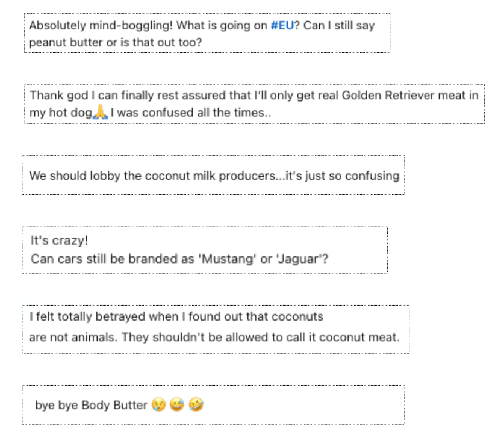This screenshot has width=504, height=435.
Task: Select the 'Absolutely mind-boggling' comment box
Action: [x=207, y=34]
